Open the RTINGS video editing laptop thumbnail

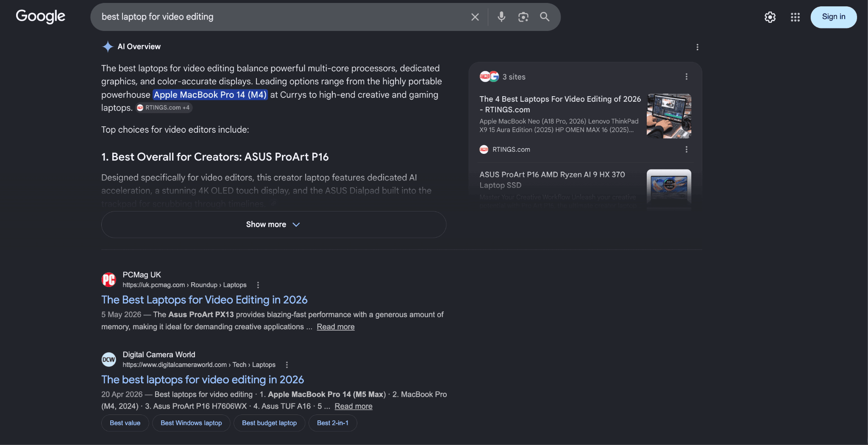click(x=669, y=116)
